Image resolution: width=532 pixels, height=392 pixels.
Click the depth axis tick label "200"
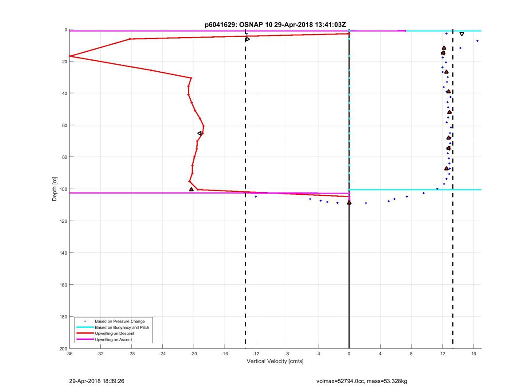tap(63, 349)
